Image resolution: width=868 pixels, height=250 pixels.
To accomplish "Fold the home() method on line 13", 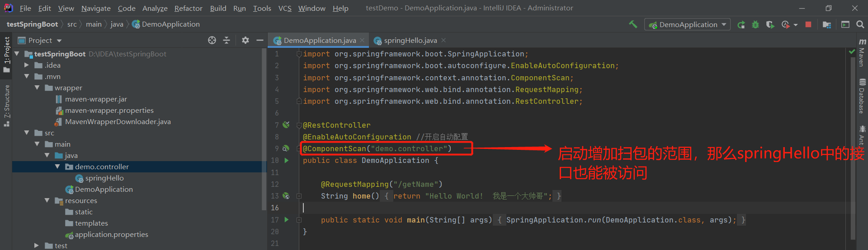I will [299, 196].
